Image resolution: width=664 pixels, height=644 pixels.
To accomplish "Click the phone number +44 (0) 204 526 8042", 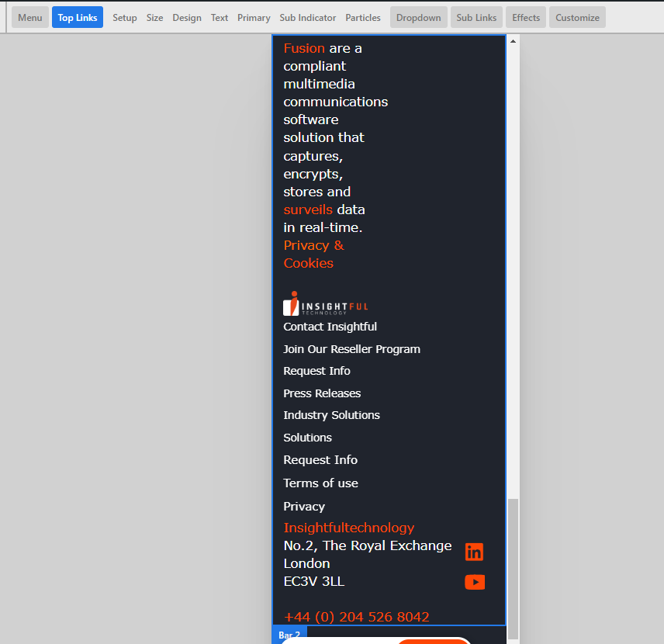I will pyautogui.click(x=357, y=617).
